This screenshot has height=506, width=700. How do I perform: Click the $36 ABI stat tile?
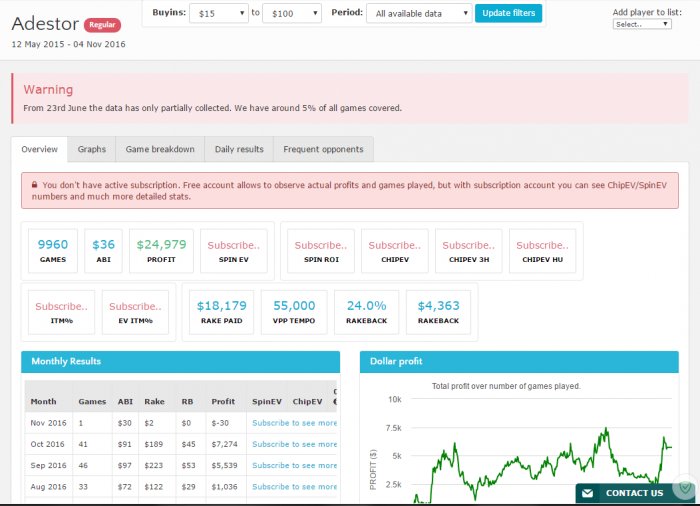click(x=103, y=251)
